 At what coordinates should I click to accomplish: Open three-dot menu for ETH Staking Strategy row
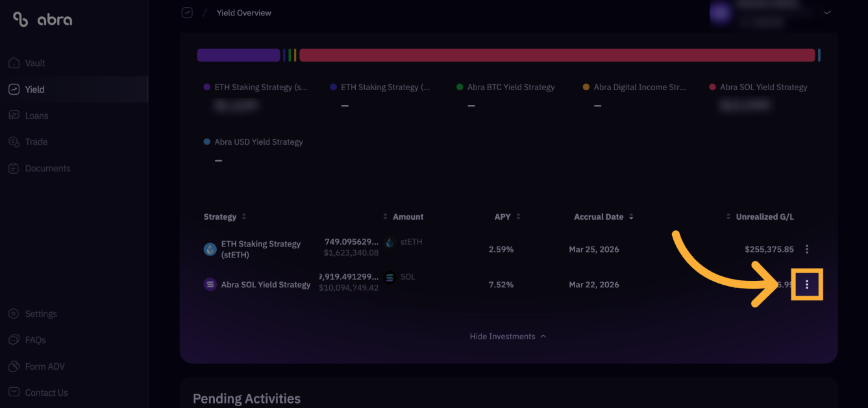pyautogui.click(x=807, y=249)
